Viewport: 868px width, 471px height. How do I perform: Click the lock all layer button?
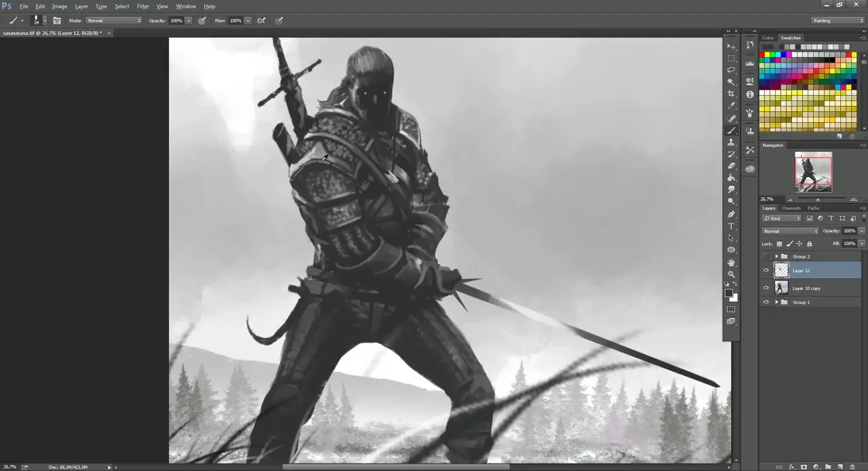click(x=809, y=244)
